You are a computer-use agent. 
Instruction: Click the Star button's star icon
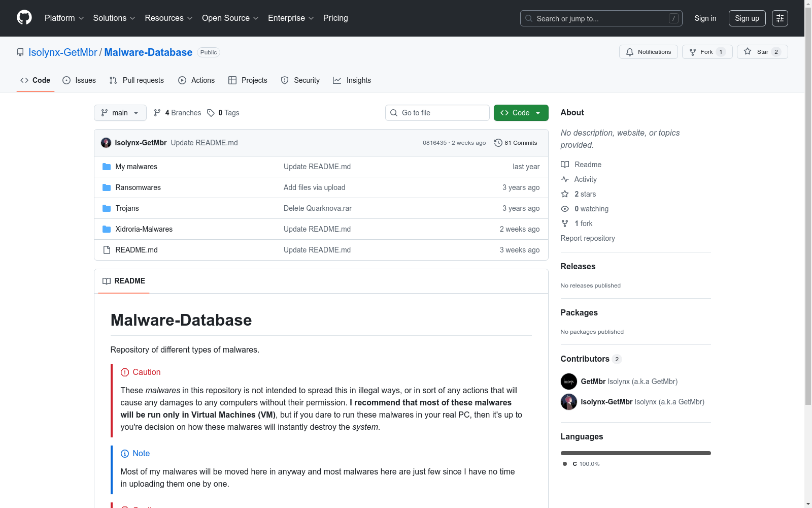click(748, 52)
